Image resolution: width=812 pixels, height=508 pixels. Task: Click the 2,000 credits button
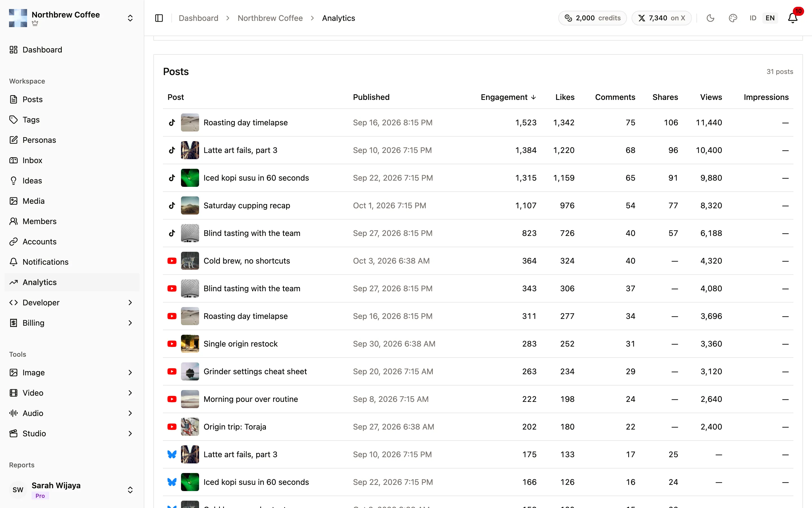(x=592, y=18)
